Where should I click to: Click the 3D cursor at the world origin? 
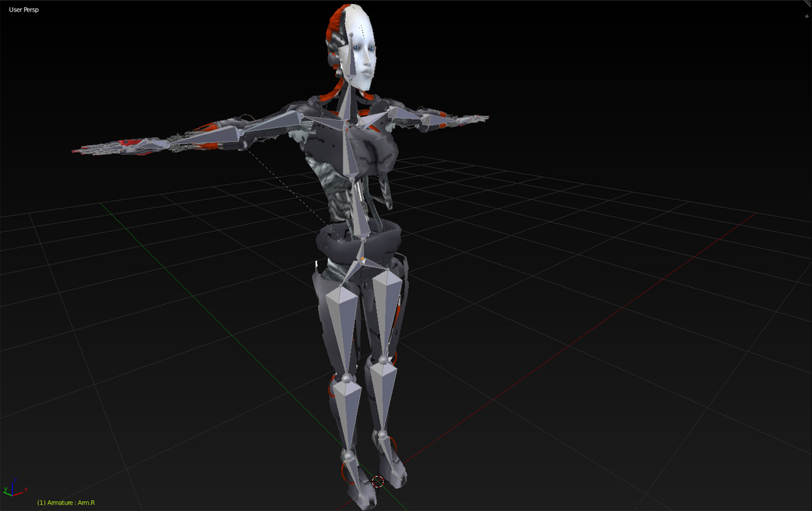(379, 480)
